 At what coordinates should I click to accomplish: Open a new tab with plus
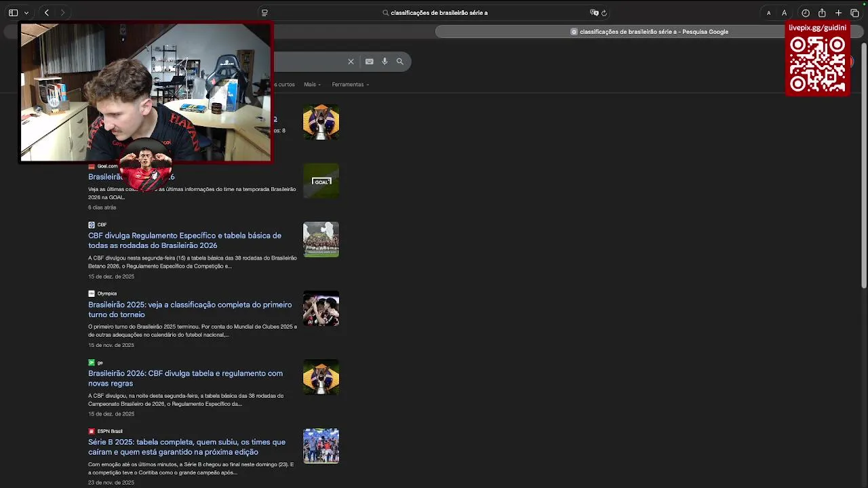click(839, 13)
